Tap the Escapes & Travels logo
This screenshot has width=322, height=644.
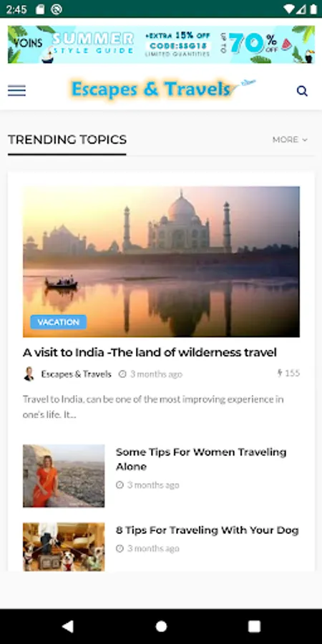[x=163, y=89]
